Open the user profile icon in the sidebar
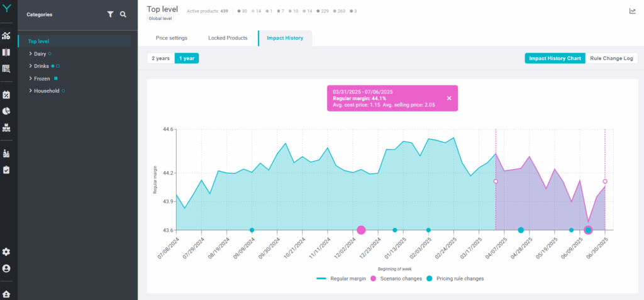The width and height of the screenshot is (644, 300). (6, 269)
